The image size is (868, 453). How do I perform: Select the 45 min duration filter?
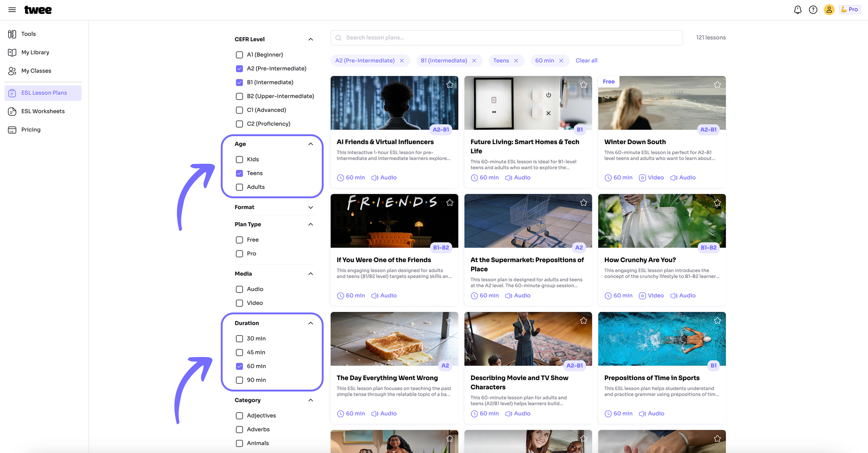point(239,352)
